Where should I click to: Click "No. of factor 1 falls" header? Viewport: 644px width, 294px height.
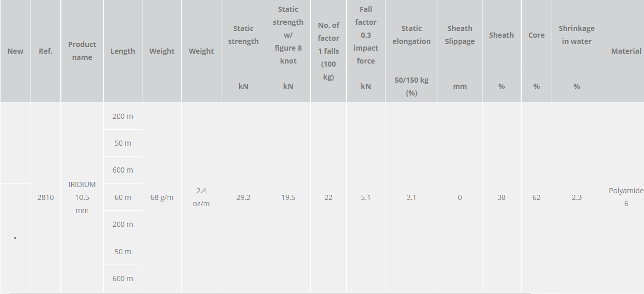tap(328, 51)
